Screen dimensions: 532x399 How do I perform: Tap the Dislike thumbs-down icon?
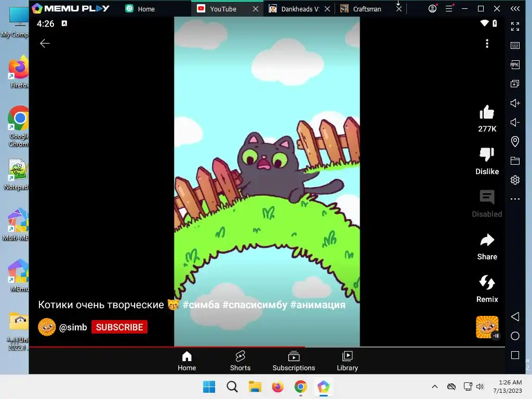(487, 155)
